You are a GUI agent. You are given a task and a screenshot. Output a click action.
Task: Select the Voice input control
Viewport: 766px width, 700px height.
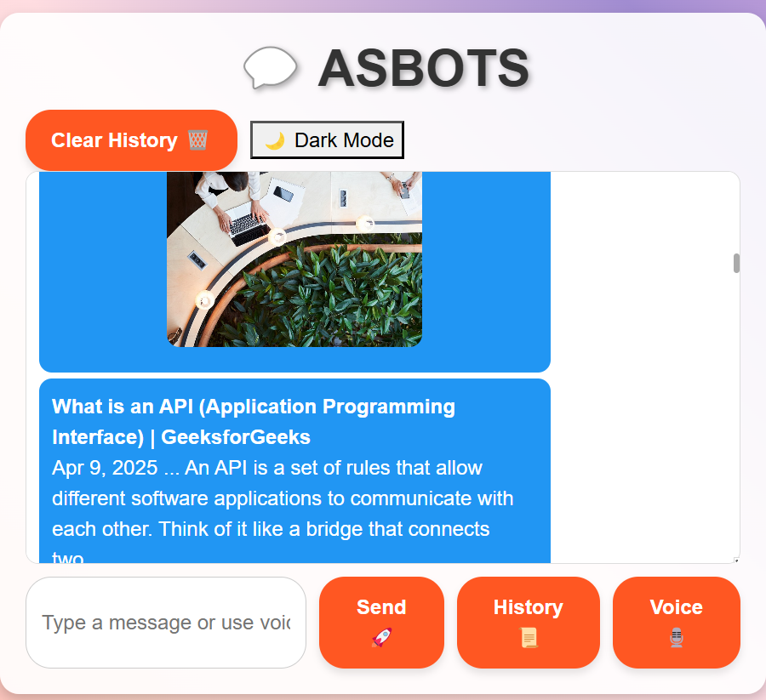(x=676, y=623)
